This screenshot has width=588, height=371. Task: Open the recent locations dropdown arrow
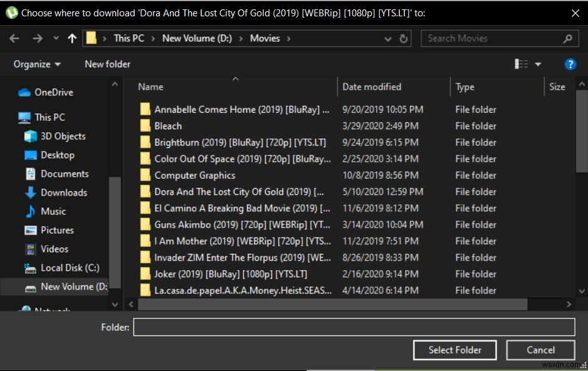387,38
